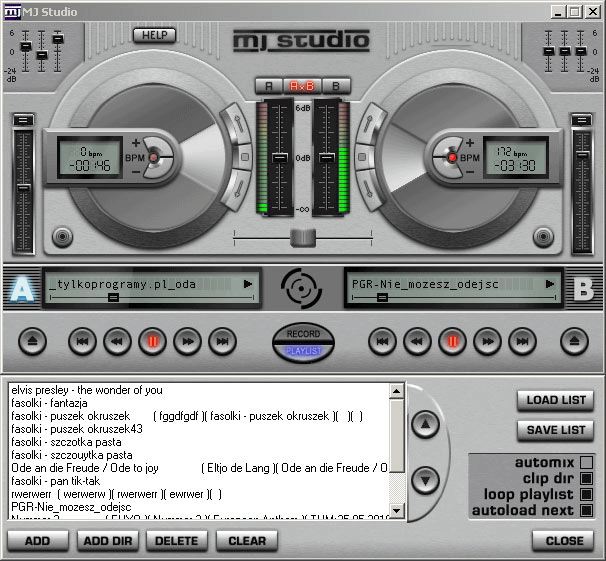Image resolution: width=606 pixels, height=561 pixels.
Task: Click deck A pitch bend down arrow
Action: click(238, 190)
